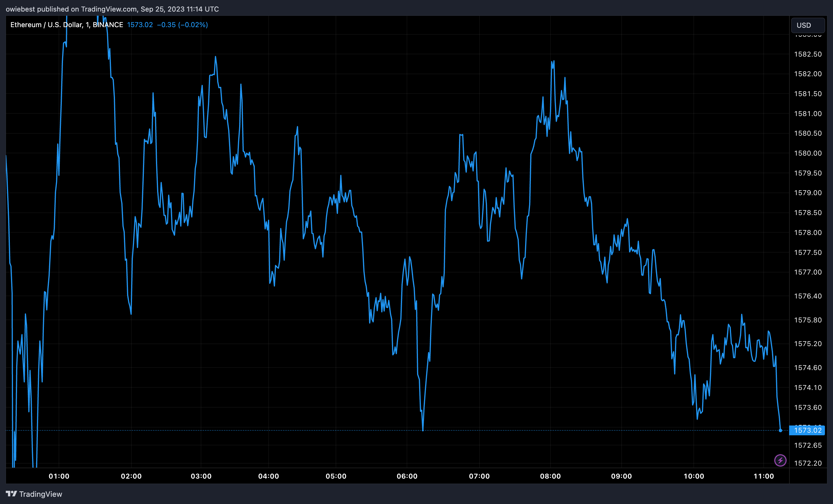Click the 01:00 time axis label
Screen dimensions: 833x504
pos(59,476)
